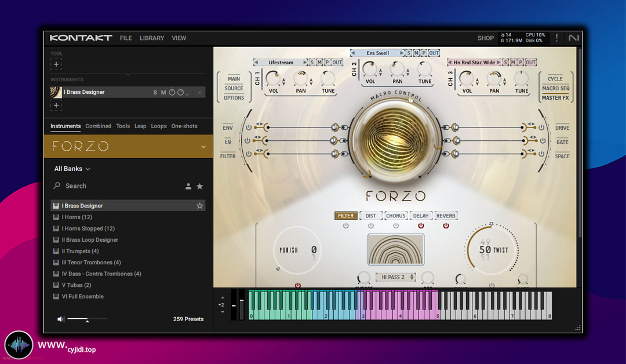Switch to the Leap tab

[140, 126]
